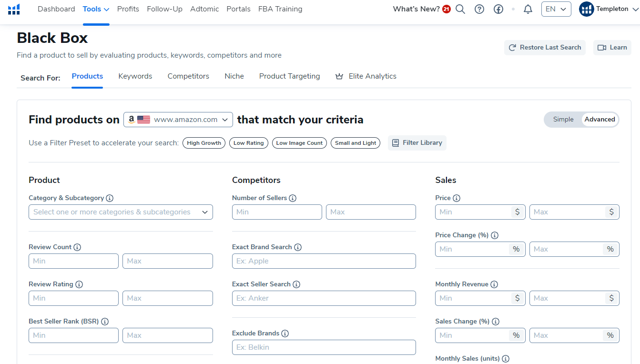Click the info icon beside Exact Seller Search
This screenshot has height=364, width=640.
tap(296, 284)
